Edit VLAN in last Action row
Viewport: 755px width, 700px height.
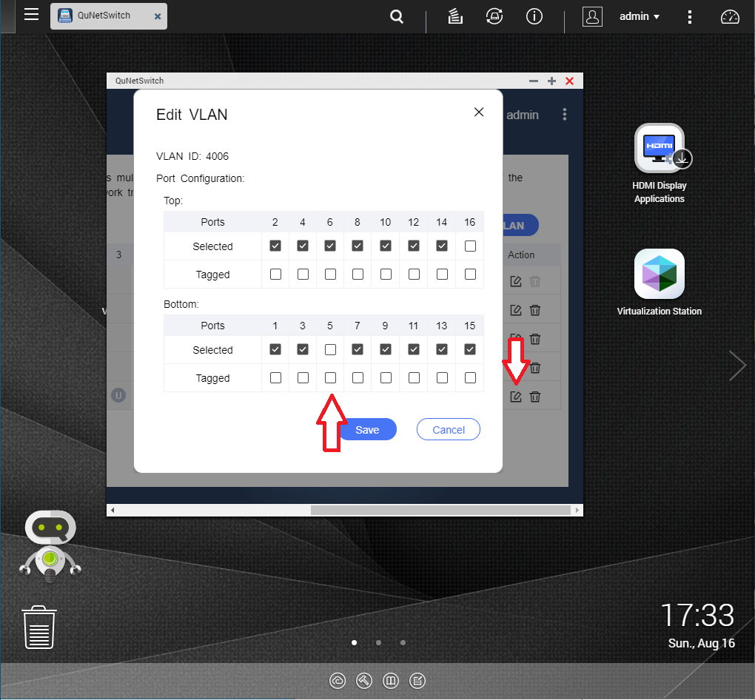click(516, 397)
